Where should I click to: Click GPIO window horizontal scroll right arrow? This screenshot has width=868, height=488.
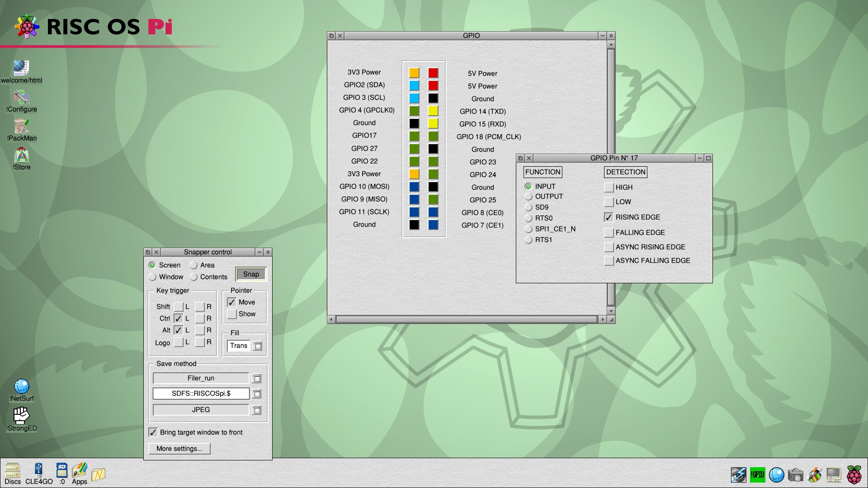tap(602, 319)
